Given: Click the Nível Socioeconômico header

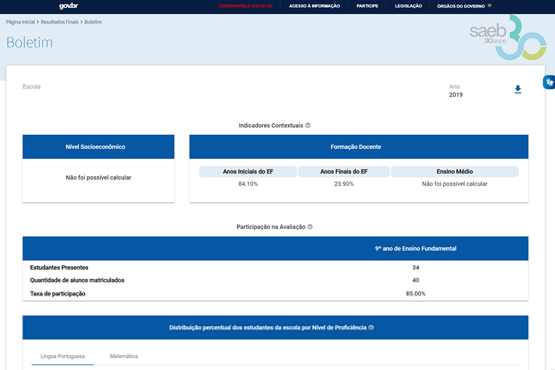Looking at the screenshot, I should click(98, 147).
